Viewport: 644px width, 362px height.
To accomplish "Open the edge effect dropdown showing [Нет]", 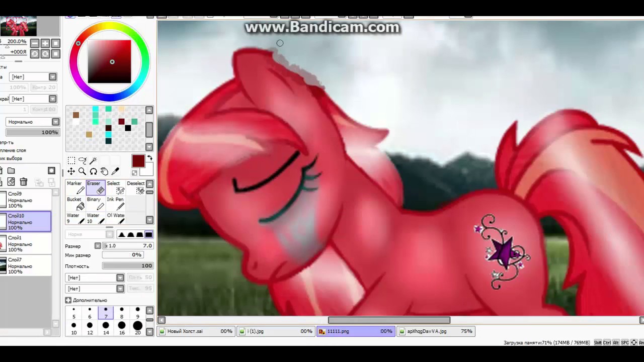I will (x=33, y=99).
